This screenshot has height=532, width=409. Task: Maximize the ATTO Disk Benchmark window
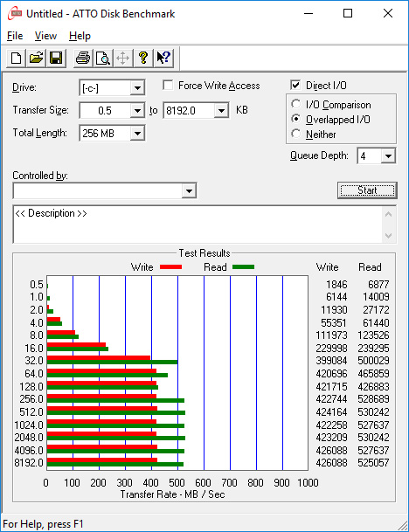[x=348, y=14]
